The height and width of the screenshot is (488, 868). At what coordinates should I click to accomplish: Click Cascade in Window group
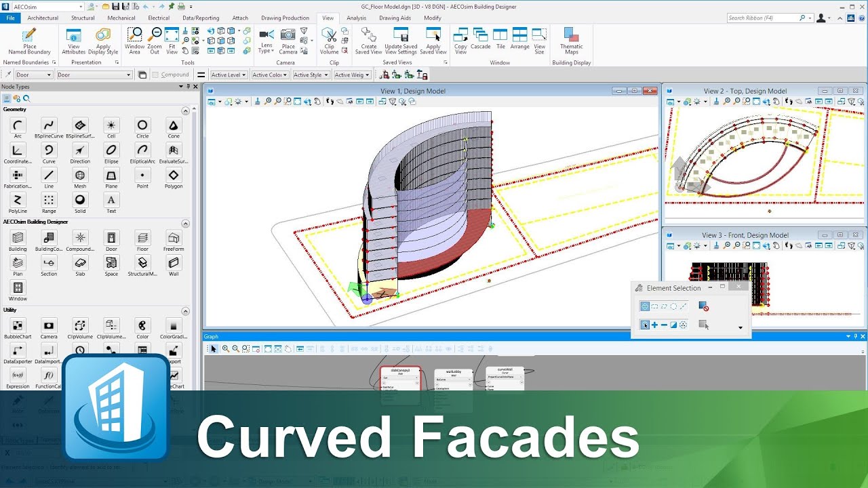tap(480, 40)
